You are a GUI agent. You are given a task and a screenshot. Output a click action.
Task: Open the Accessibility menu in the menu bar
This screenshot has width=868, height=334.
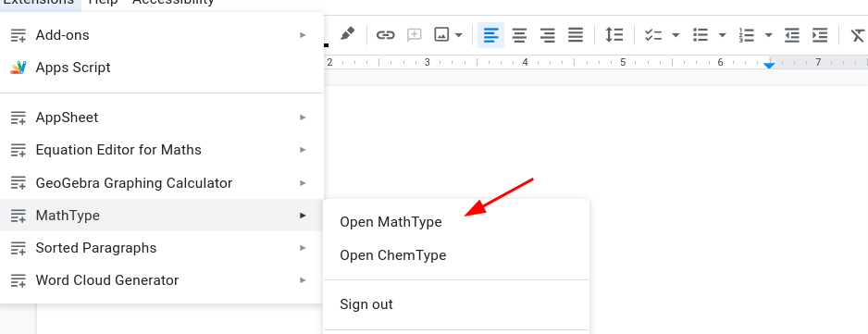[173, 3]
